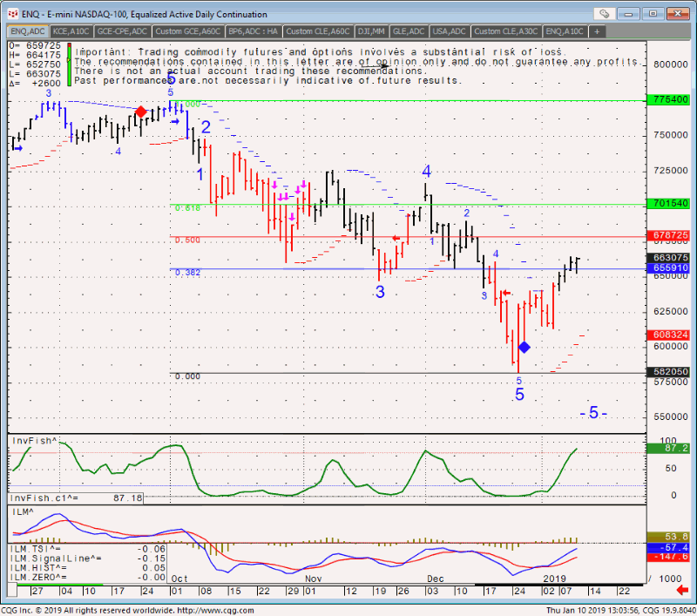The width and height of the screenshot is (697, 616).
Task: Click the green 701540 price level label
Action: (673, 205)
